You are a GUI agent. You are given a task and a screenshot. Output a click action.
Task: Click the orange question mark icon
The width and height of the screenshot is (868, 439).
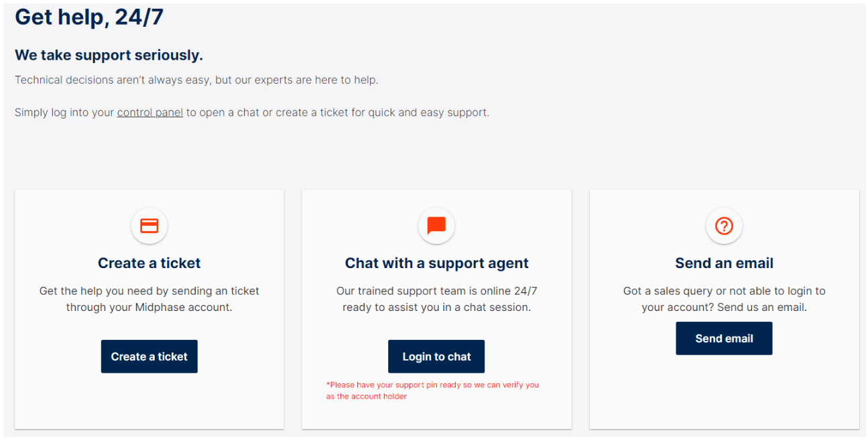(x=724, y=226)
